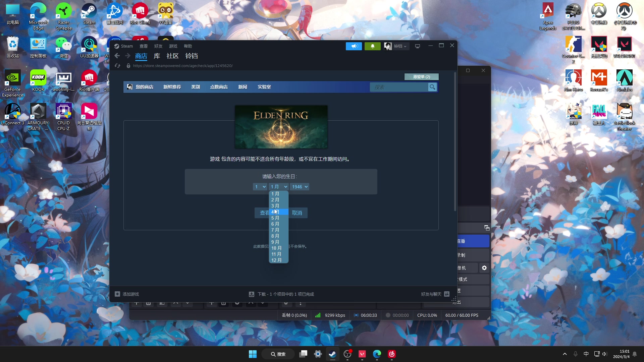Screen dimensions: 644x362
Task: Click the Steam store search magnifier
Action: 432,87
